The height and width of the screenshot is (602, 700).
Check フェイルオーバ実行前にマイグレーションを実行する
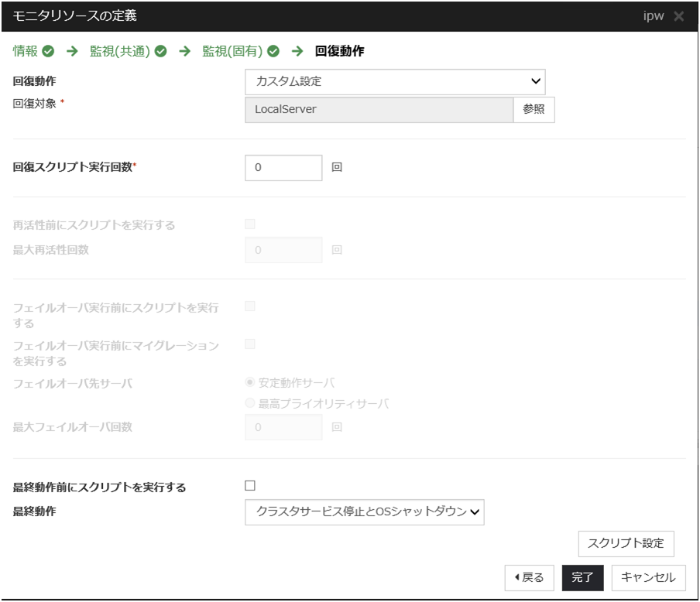point(250,344)
